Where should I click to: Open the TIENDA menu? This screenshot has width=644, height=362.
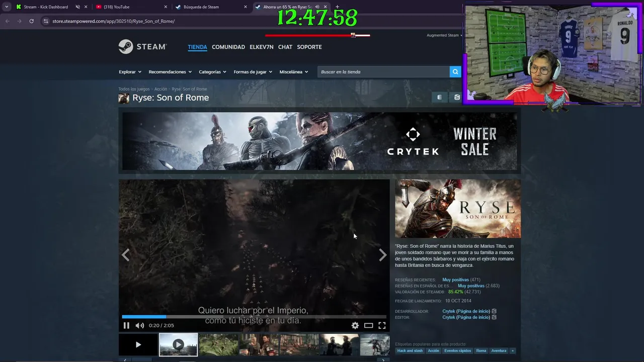197,47
